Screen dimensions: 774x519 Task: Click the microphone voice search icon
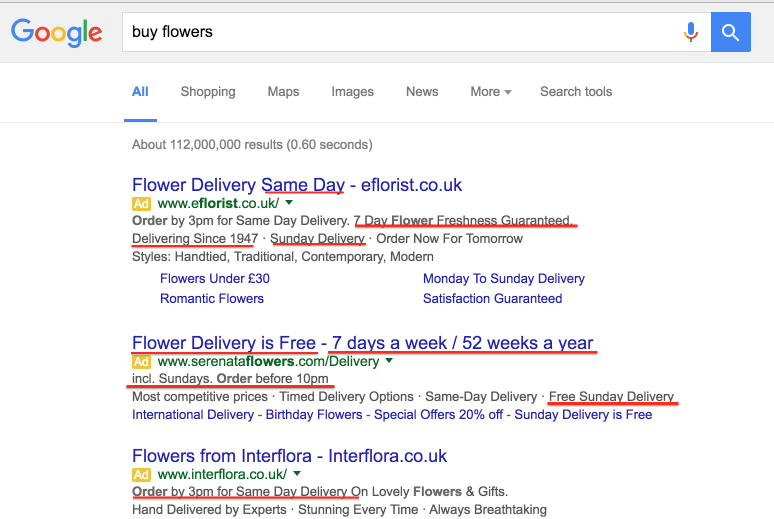coord(690,32)
